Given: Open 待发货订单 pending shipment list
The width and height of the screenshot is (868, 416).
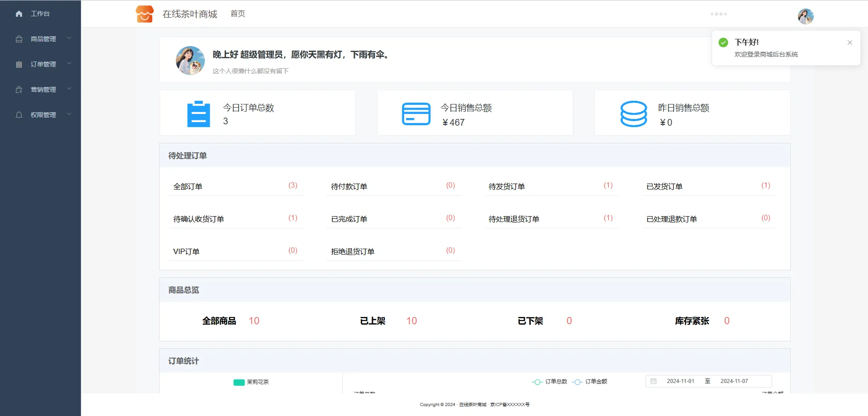Looking at the screenshot, I should coord(506,186).
